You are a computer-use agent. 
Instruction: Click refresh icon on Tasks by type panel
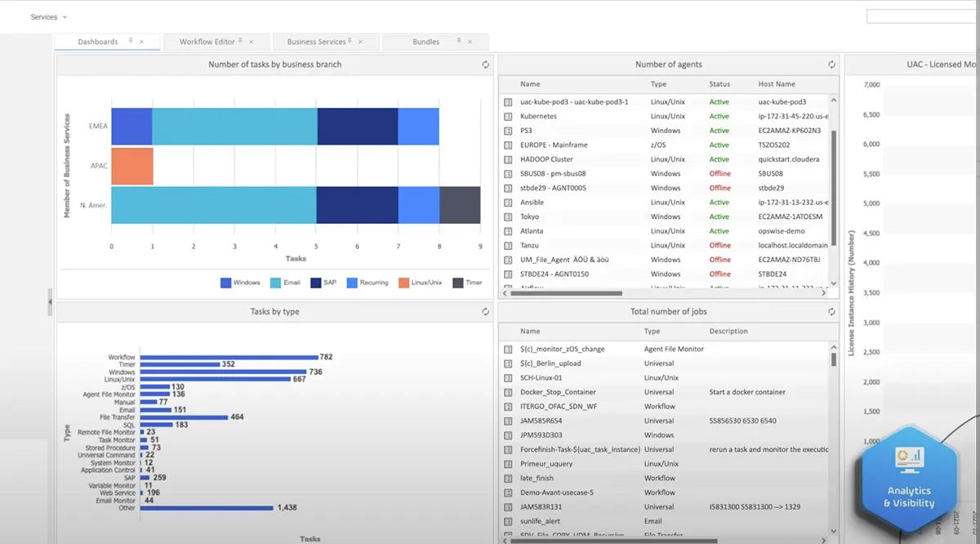pyautogui.click(x=486, y=311)
